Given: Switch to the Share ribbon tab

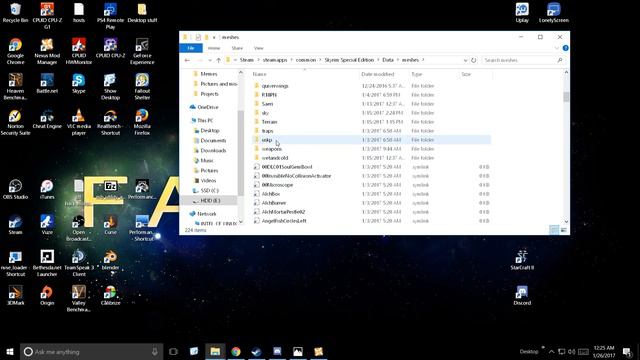Looking at the screenshot, I should coord(237,48).
